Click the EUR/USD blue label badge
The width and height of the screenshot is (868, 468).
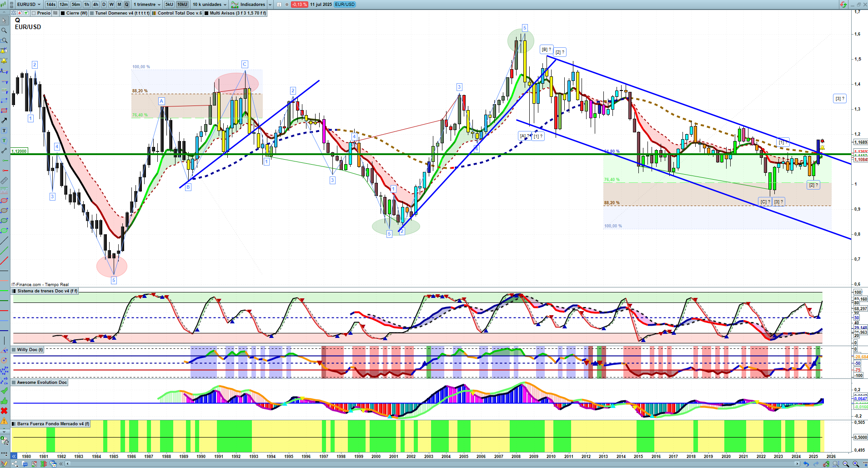[x=345, y=5]
